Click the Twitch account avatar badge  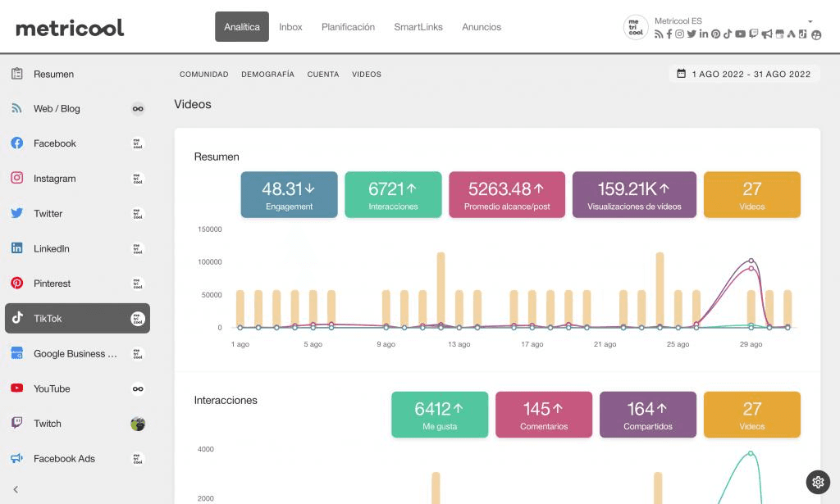pos(138,424)
